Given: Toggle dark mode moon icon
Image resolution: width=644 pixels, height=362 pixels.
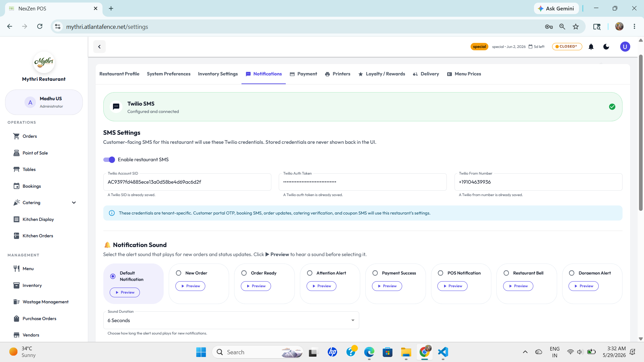Looking at the screenshot, I should point(606,47).
